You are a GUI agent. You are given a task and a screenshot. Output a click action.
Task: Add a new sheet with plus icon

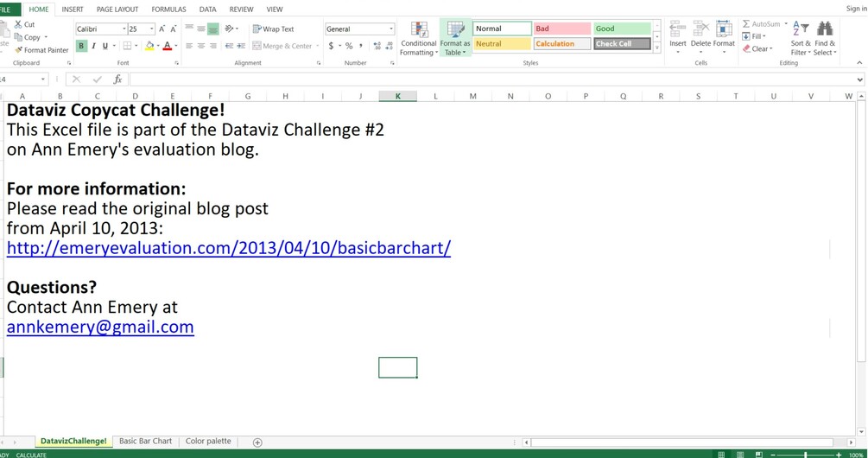click(x=257, y=442)
